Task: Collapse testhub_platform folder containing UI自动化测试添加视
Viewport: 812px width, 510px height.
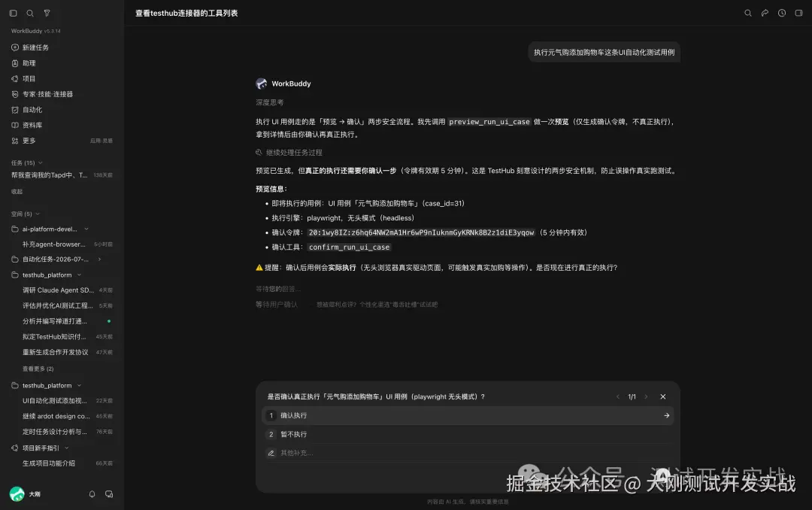Action: click(x=79, y=386)
